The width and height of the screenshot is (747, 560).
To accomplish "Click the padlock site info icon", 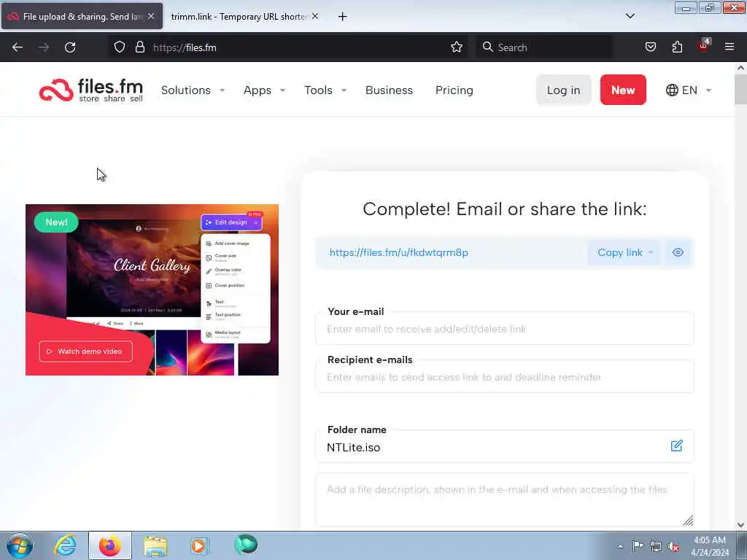I will pos(139,47).
